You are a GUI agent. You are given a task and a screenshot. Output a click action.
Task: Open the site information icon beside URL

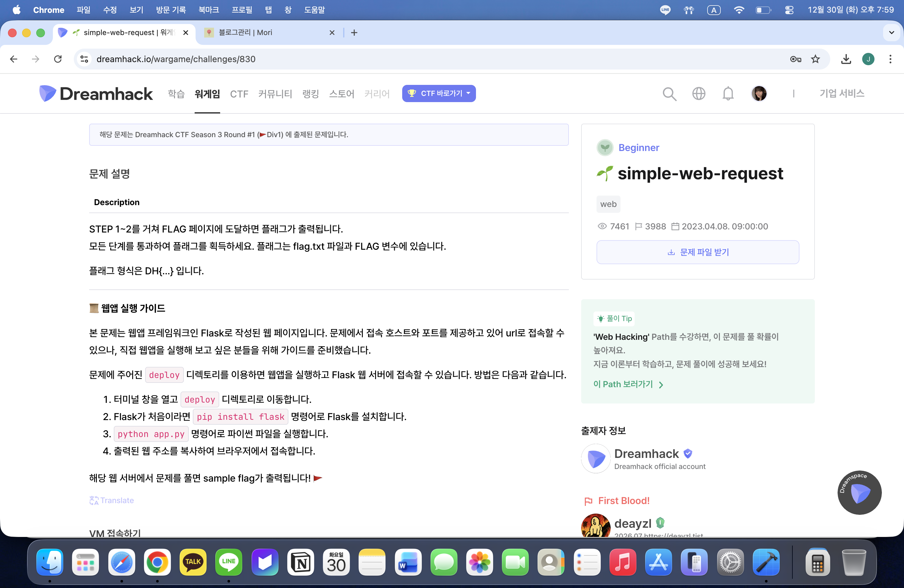84,59
